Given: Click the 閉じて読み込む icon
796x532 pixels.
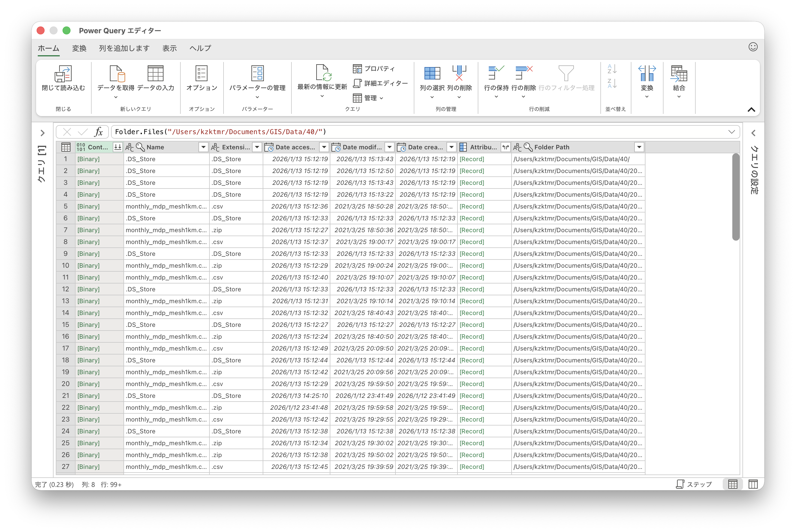Looking at the screenshot, I should click(x=63, y=74).
